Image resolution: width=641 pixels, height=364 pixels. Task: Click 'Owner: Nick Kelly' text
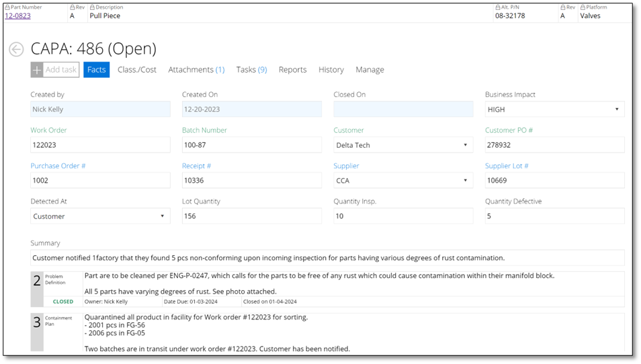tap(106, 302)
